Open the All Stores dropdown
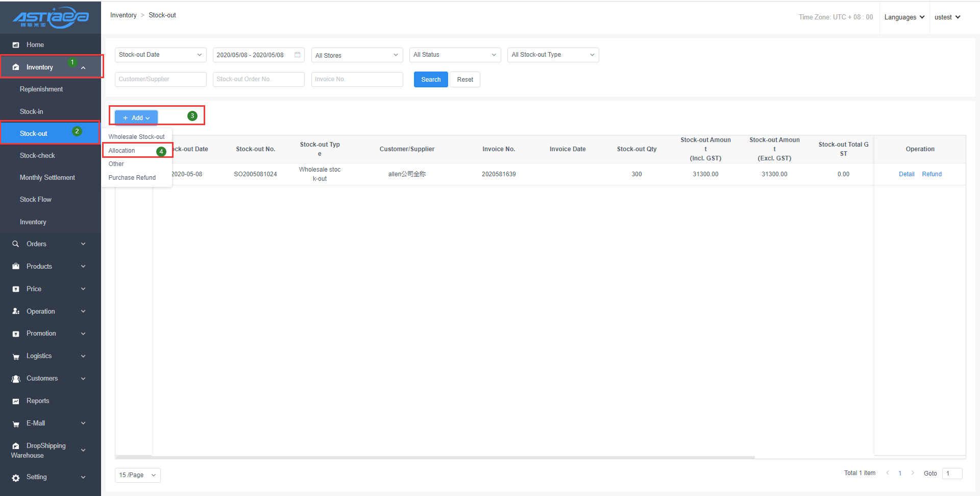980x496 pixels. point(357,55)
